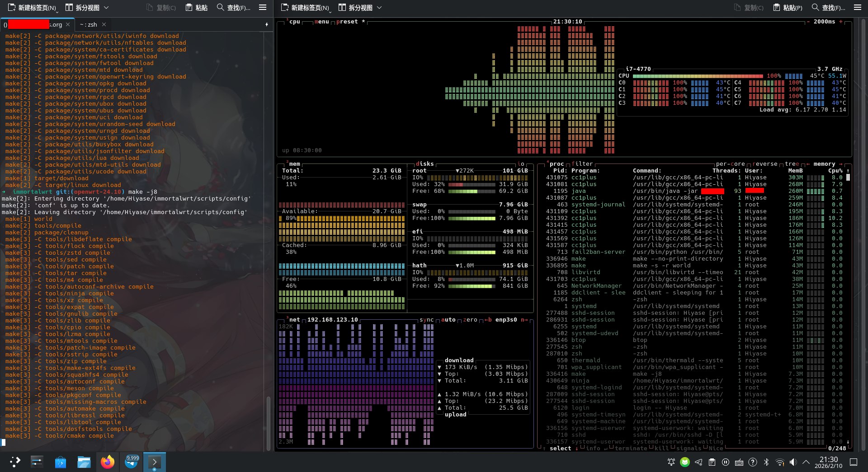Close the ~ : zsh tab
Viewport: 868px width, 472px height.
104,24
